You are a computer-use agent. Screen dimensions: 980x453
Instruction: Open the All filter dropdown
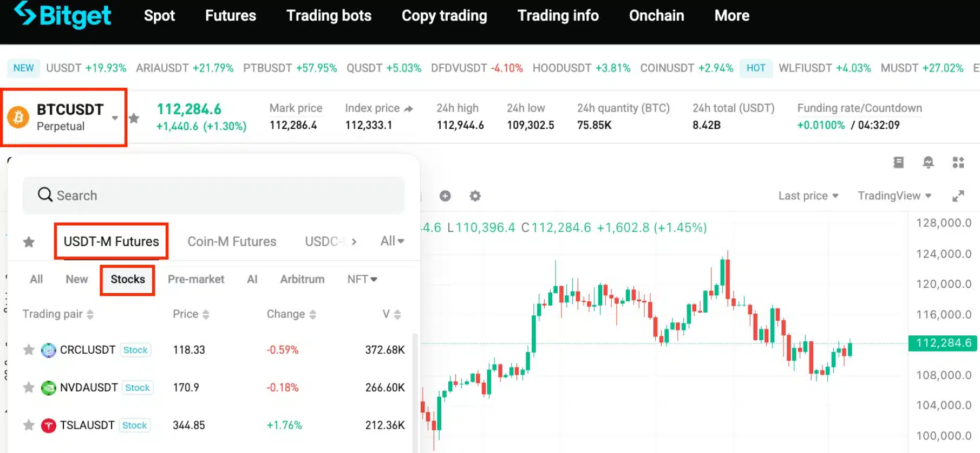point(392,241)
